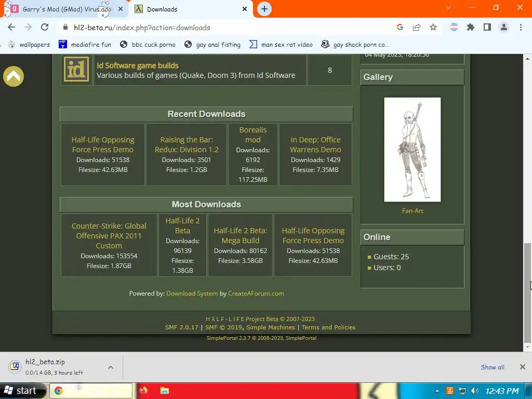
Task: Open the Windows start button
Action: click(22, 391)
